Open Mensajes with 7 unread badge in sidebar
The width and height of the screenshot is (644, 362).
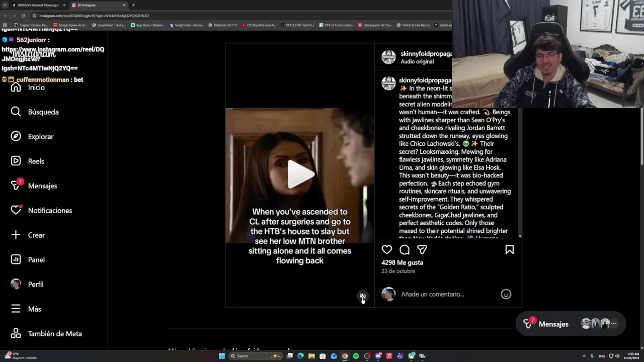pos(34,186)
